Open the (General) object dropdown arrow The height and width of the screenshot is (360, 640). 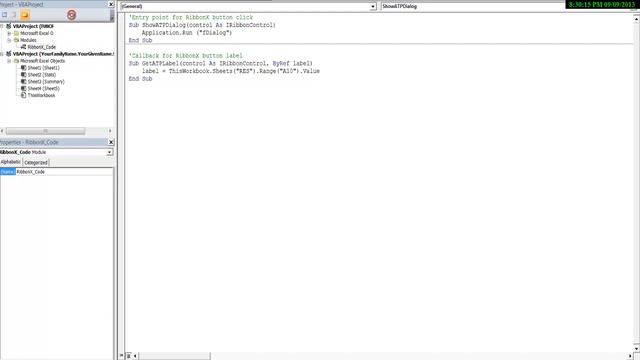pyautogui.click(x=373, y=7)
